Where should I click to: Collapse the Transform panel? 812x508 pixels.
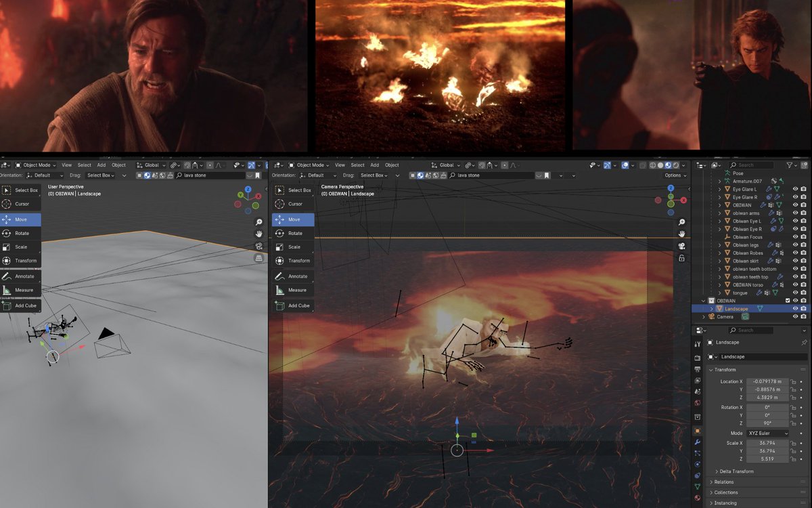(710, 370)
